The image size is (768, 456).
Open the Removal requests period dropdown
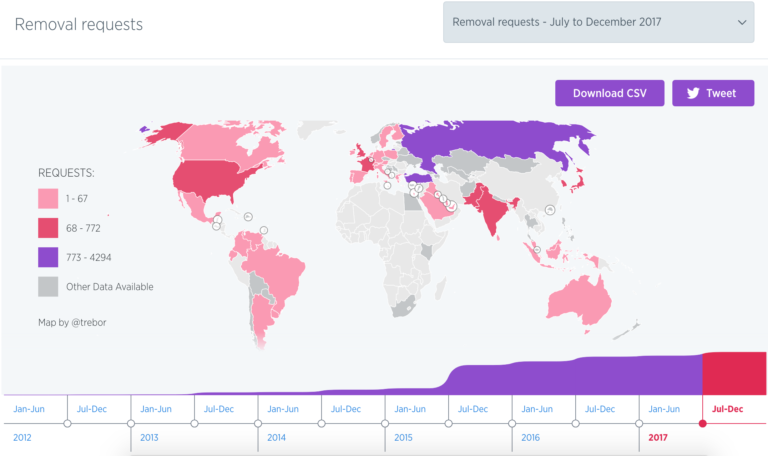click(599, 22)
